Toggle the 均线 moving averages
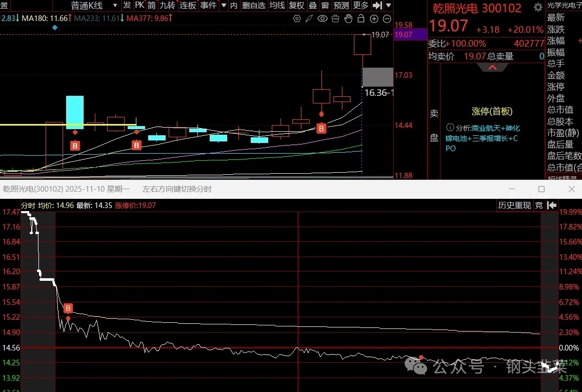582x392 pixels. tap(277, 5)
